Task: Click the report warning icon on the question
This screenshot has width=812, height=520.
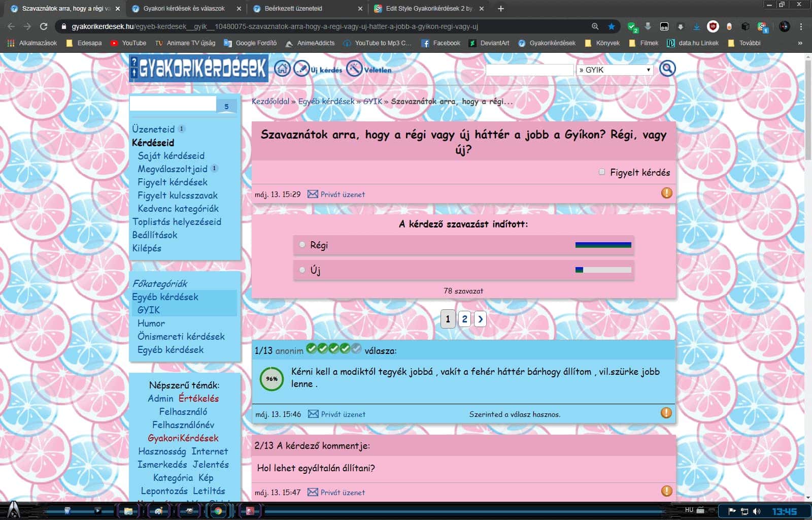Action: (x=666, y=193)
